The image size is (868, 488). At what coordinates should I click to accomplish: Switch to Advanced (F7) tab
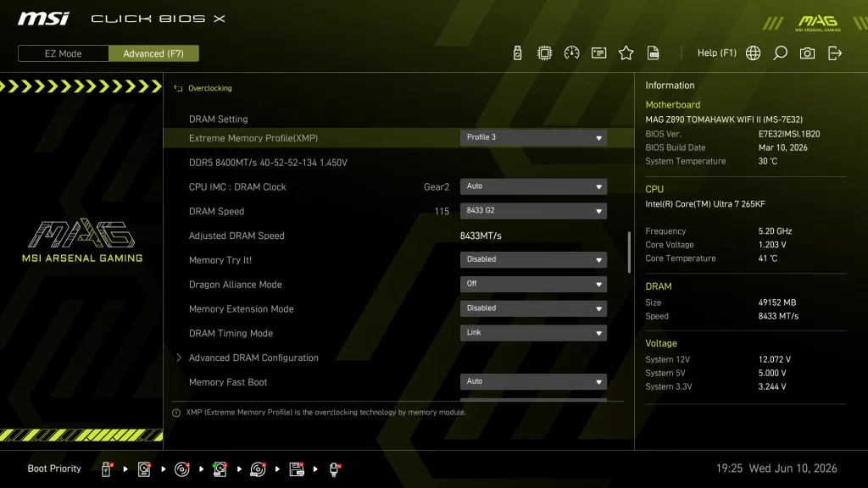pos(153,53)
